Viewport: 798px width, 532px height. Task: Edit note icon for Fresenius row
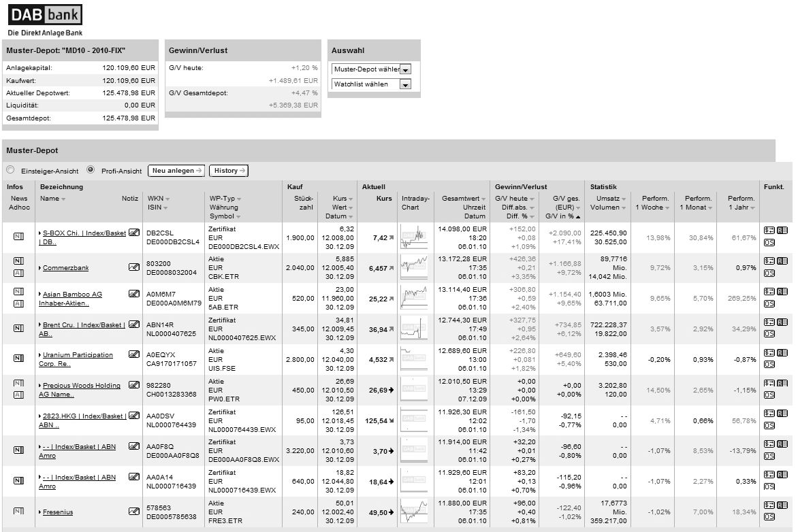[x=134, y=511]
